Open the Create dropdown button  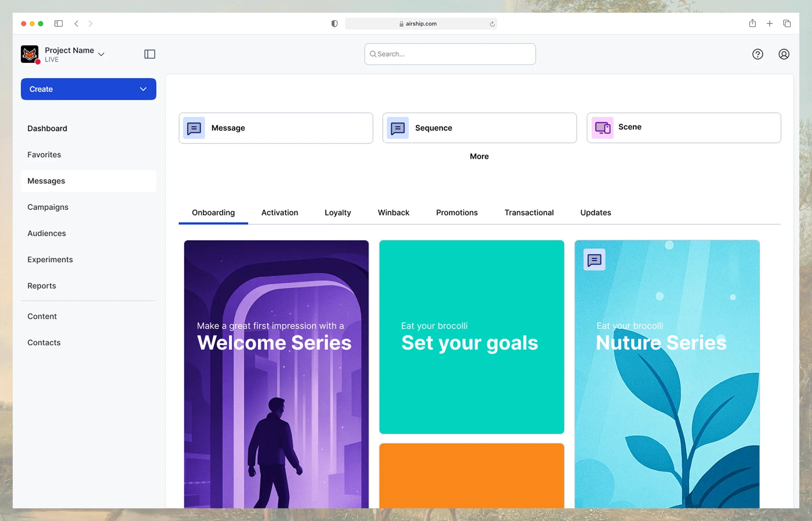coord(89,89)
